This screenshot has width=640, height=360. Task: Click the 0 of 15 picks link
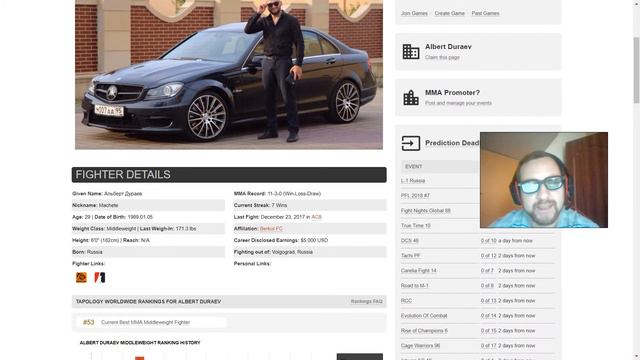(x=489, y=331)
